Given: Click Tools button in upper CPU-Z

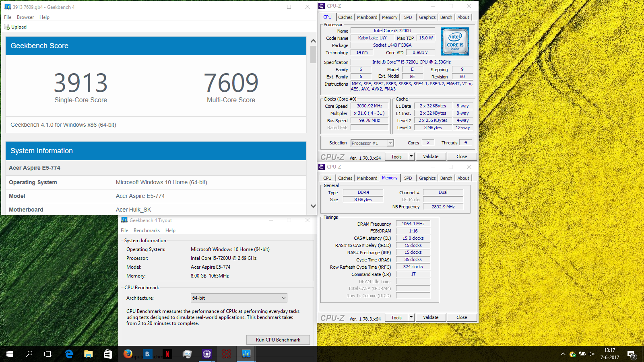Looking at the screenshot, I should 396,156.
